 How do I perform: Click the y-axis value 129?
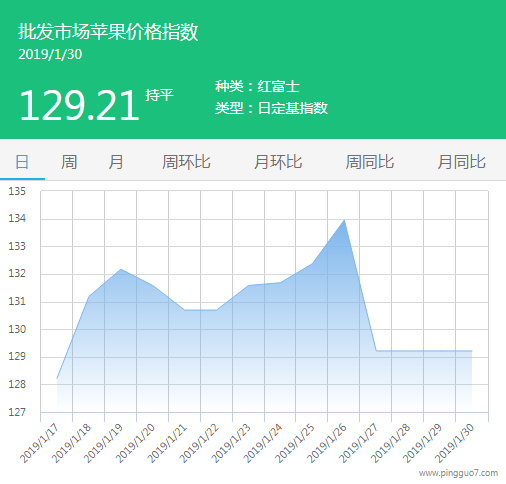click(17, 356)
